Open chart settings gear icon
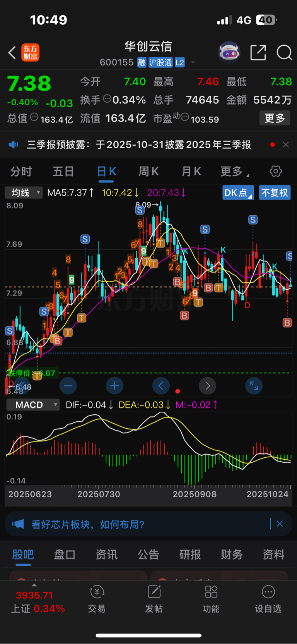The width and height of the screenshot is (297, 644). [276, 171]
